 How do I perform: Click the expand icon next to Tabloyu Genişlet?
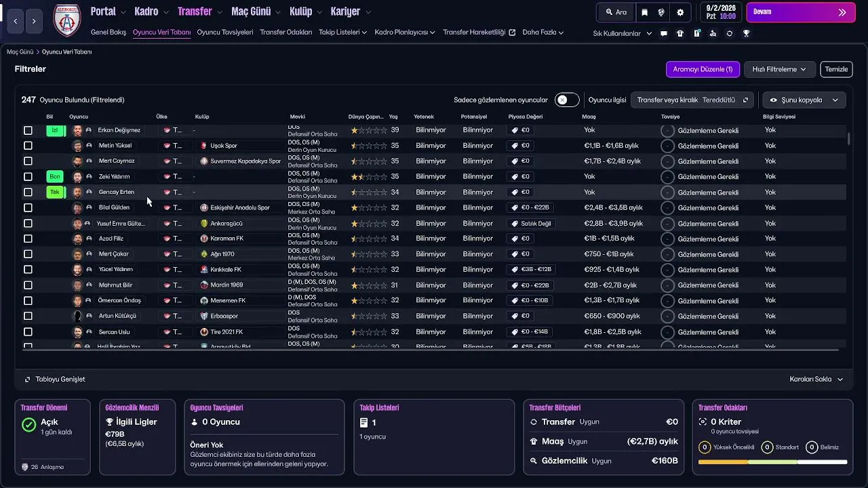click(28, 380)
